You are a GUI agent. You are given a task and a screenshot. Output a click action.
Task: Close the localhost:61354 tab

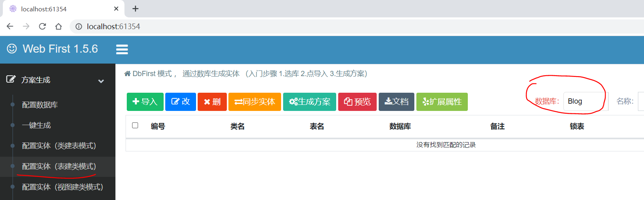click(116, 9)
